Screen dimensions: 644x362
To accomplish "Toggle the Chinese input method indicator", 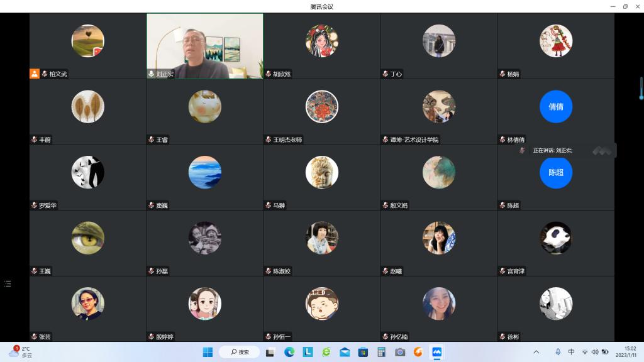I will (x=571, y=352).
